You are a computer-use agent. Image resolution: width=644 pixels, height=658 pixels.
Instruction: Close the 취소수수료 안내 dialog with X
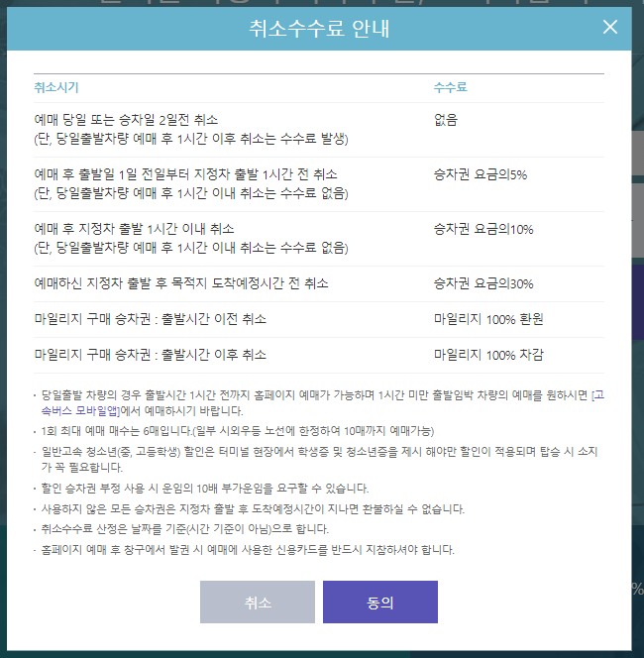point(609,28)
